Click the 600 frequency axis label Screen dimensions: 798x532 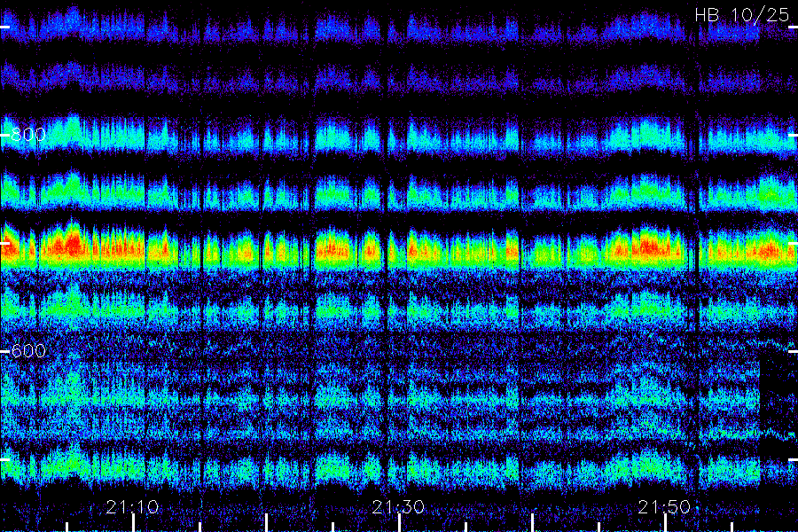[x=28, y=351]
